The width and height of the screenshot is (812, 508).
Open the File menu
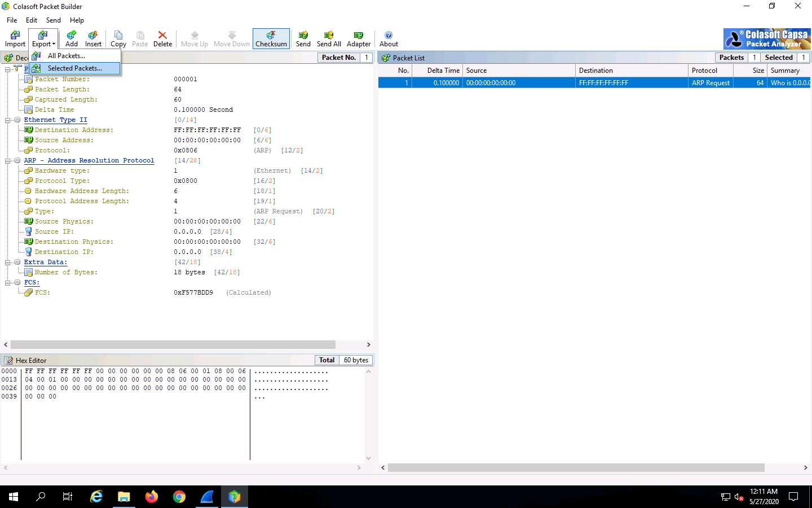click(x=12, y=20)
